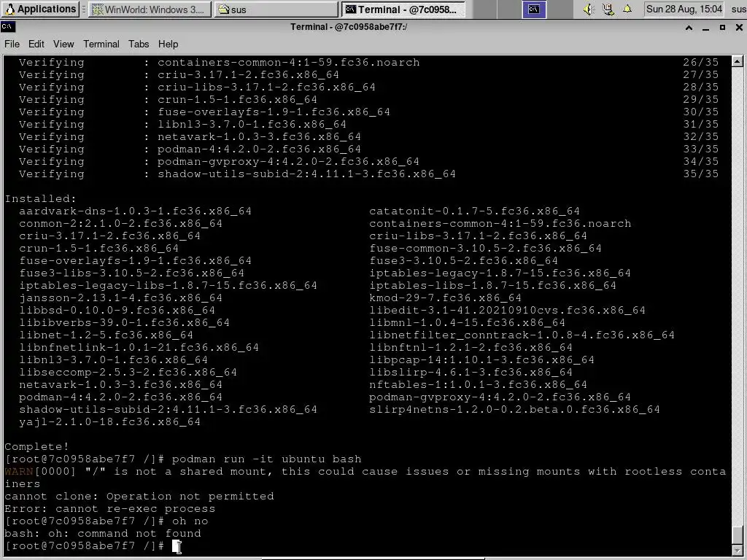Image resolution: width=747 pixels, height=560 pixels.
Task: Click 'nftables-1:1.0.1-3.fc36.x86_64' package entry
Action: tap(479, 385)
